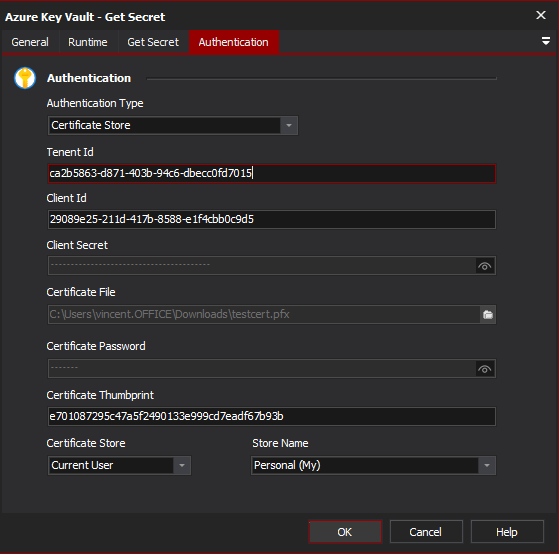This screenshot has width=560, height=554.
Task: Click into the Client Id field
Action: 272,219
